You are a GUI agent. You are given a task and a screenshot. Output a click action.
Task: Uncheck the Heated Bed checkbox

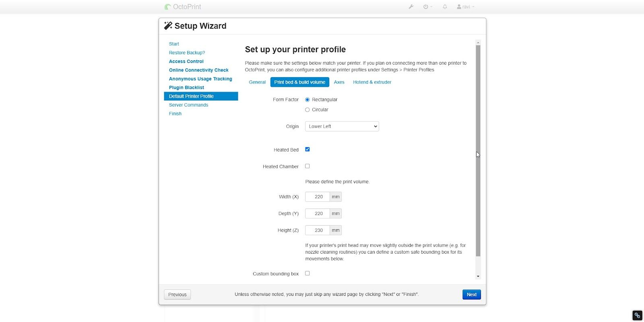[308, 150]
